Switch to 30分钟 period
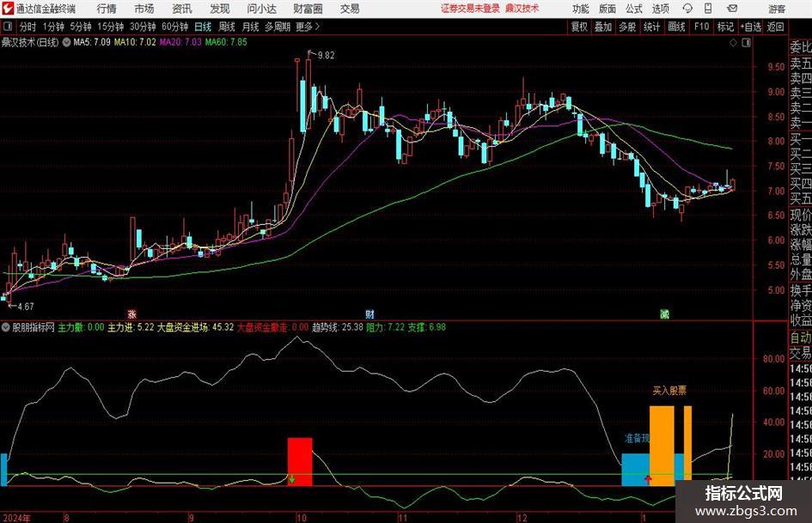This screenshot has width=812, height=523. pos(143,27)
